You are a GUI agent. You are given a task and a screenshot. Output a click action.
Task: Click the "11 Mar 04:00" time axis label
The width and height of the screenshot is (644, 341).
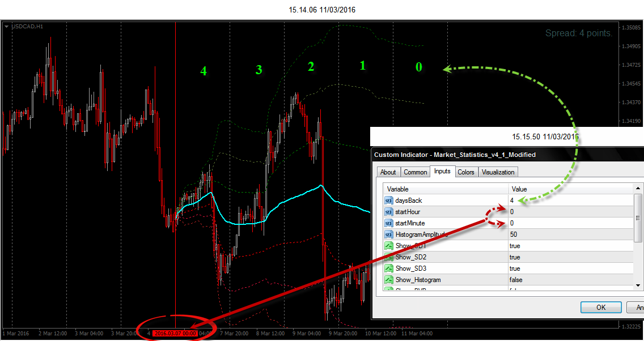tap(417, 334)
